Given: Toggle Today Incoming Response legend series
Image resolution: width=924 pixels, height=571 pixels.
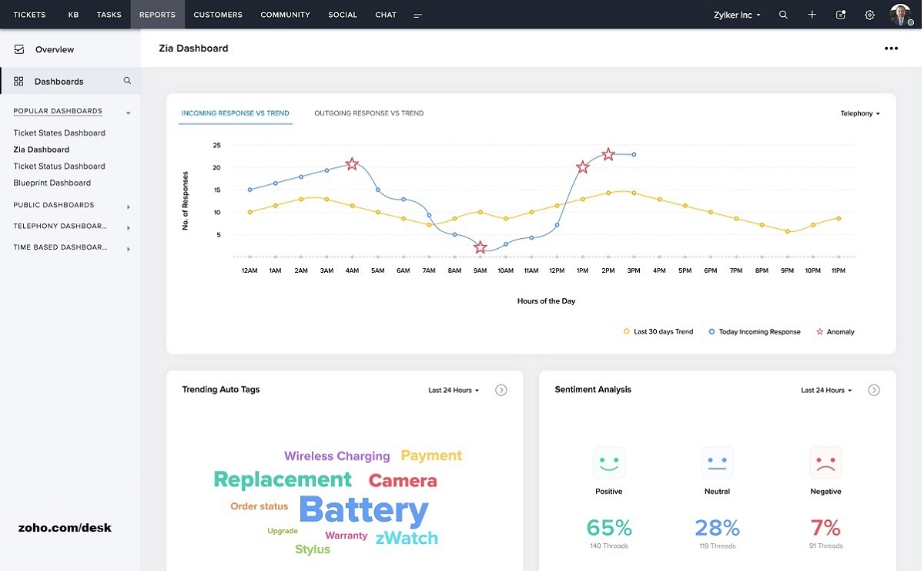Looking at the screenshot, I should [755, 332].
